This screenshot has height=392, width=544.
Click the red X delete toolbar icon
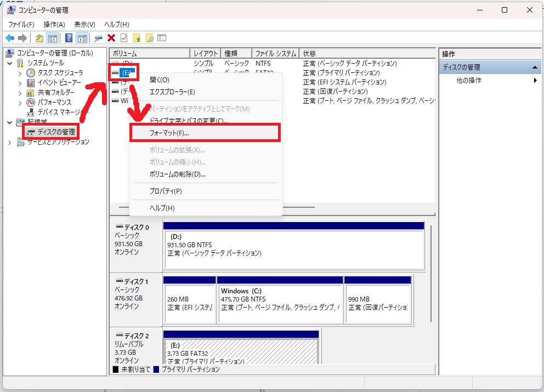(x=111, y=38)
